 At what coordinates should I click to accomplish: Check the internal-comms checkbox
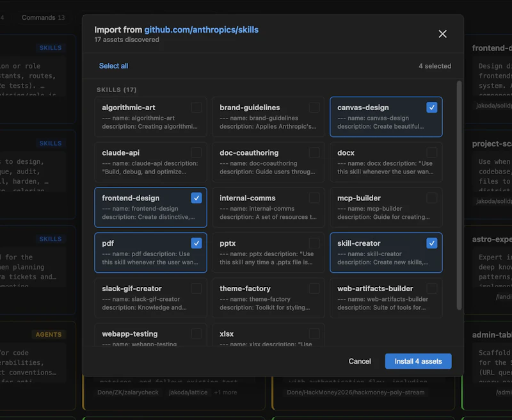[x=314, y=198]
